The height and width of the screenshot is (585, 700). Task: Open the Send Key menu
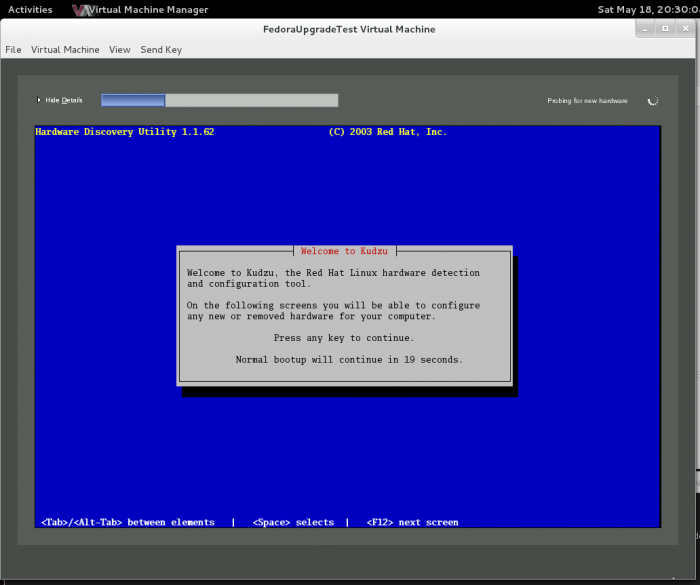pos(161,49)
